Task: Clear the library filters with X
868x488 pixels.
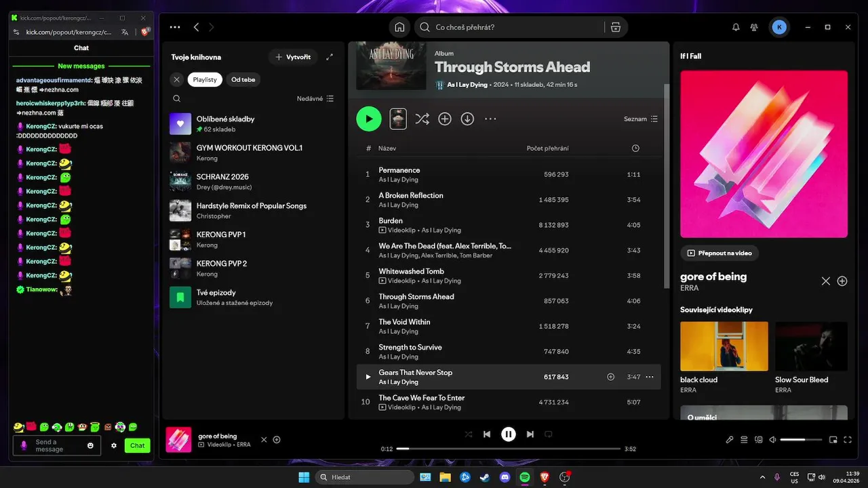Action: 176,79
